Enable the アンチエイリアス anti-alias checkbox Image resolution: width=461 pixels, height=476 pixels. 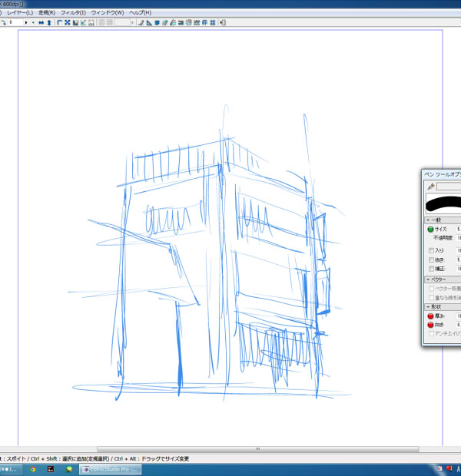(x=431, y=334)
